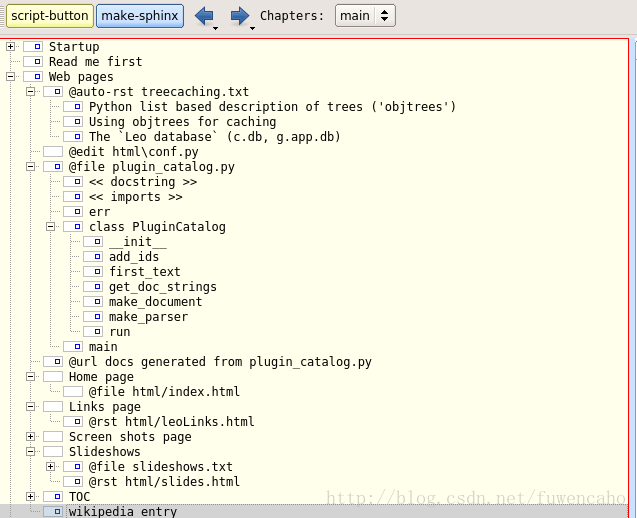Click the icon box of @url docs generated
637x518 pixels.
[53, 362]
